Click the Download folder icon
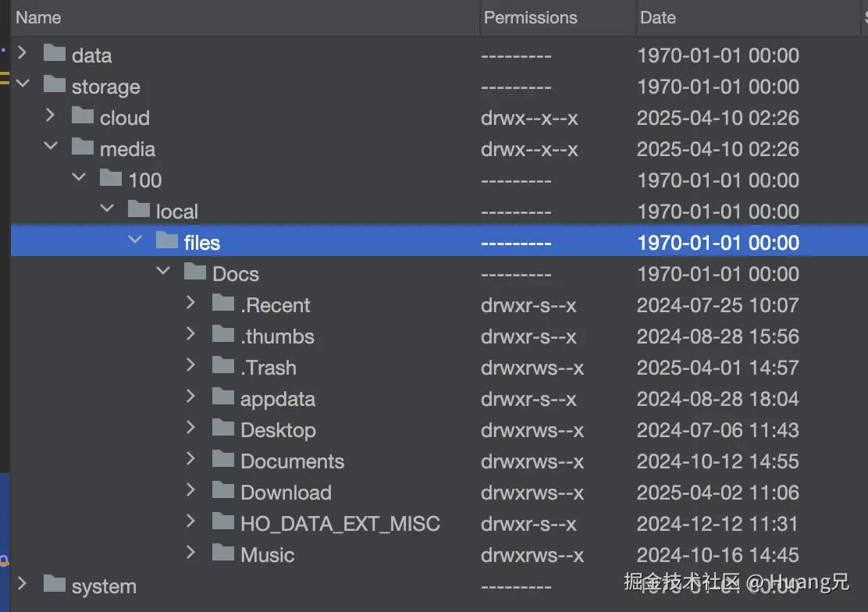Viewport: 868px width, 612px height. [222, 492]
